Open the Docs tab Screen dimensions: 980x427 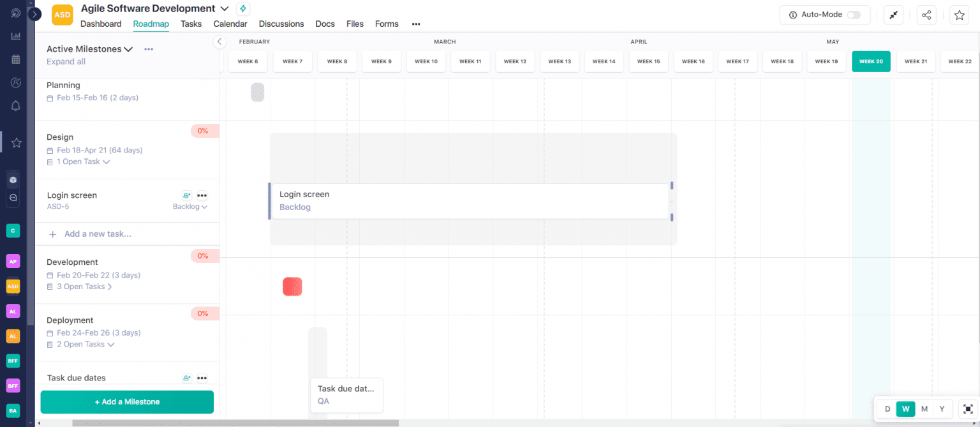325,24
